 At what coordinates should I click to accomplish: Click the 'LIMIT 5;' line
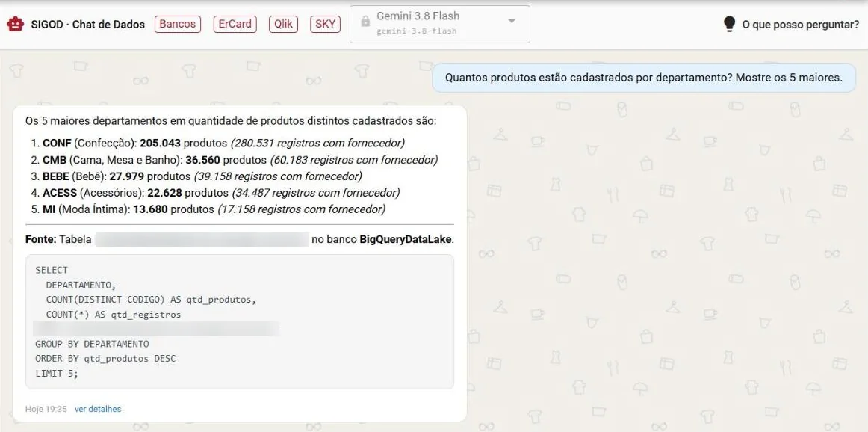pos(57,373)
